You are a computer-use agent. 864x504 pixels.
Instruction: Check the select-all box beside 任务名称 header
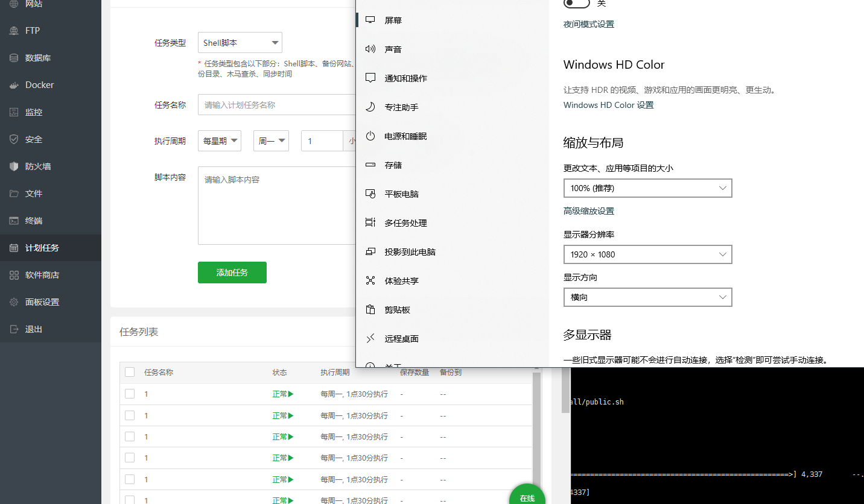[x=130, y=372]
